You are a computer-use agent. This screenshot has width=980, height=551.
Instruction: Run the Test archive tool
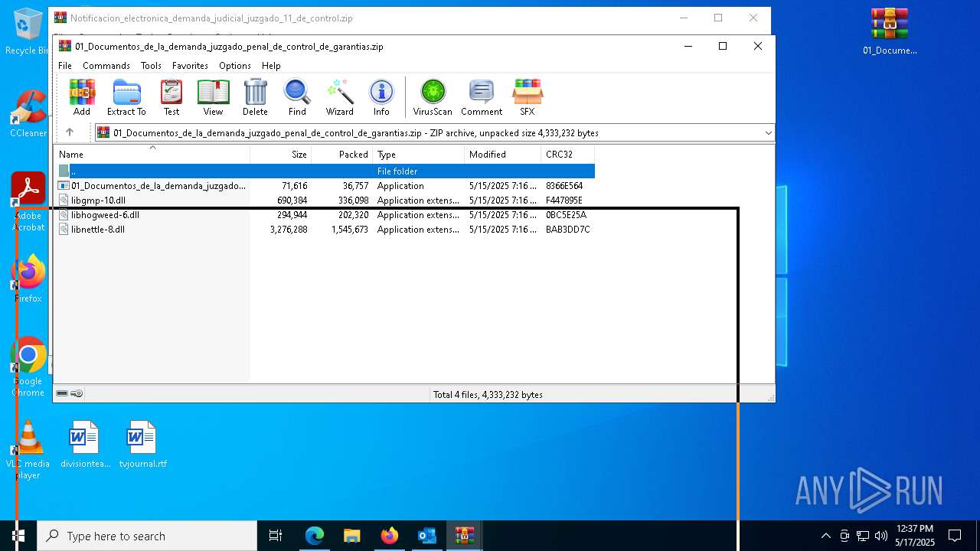click(x=171, y=97)
